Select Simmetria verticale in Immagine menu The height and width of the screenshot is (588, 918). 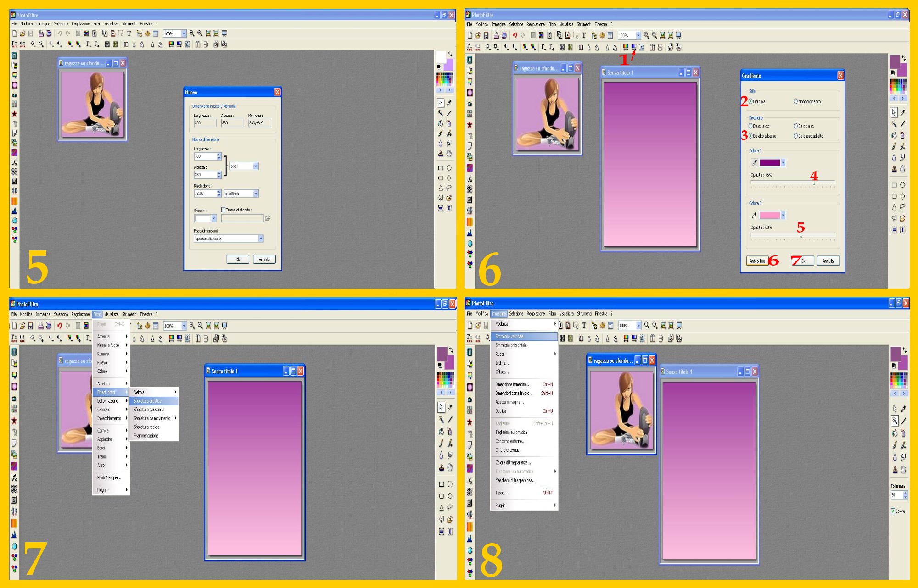click(x=509, y=336)
